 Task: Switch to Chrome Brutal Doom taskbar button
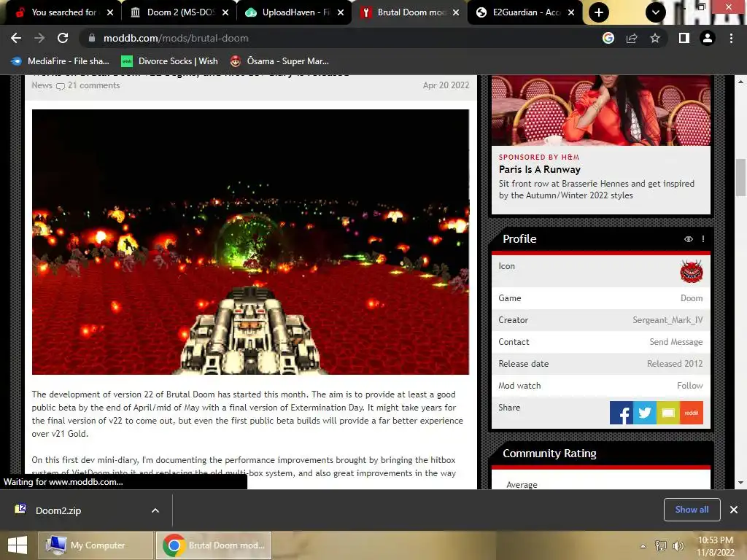pyautogui.click(x=214, y=545)
